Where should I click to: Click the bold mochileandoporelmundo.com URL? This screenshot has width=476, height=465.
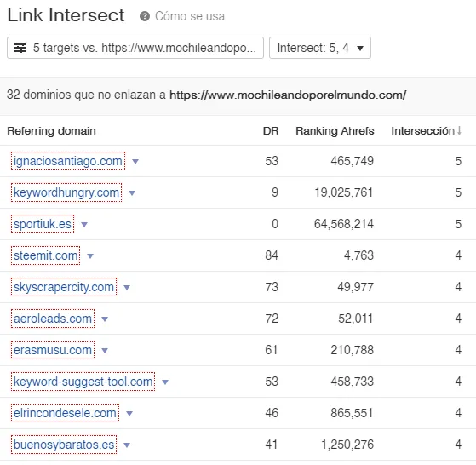coord(288,95)
